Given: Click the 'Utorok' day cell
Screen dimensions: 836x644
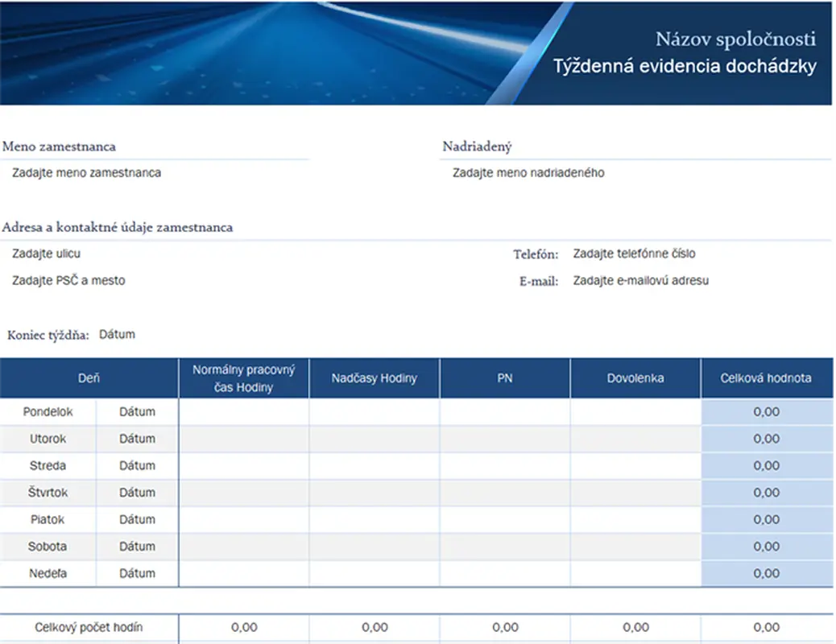Looking at the screenshot, I should pos(48,439).
